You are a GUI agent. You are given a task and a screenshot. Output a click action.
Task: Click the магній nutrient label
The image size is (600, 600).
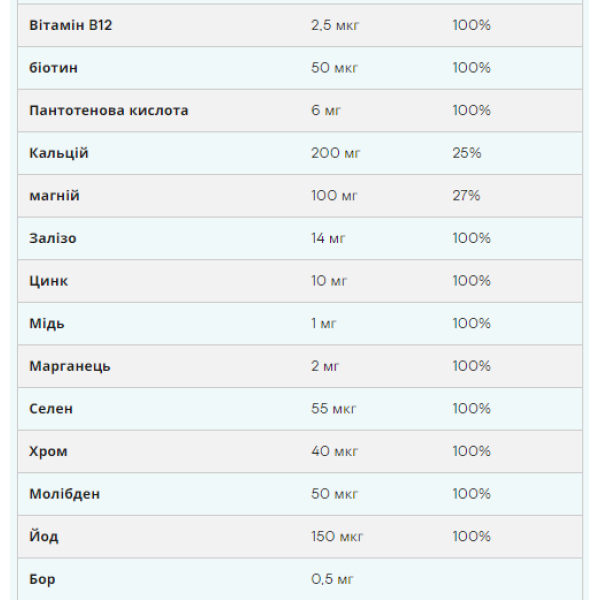tap(55, 195)
